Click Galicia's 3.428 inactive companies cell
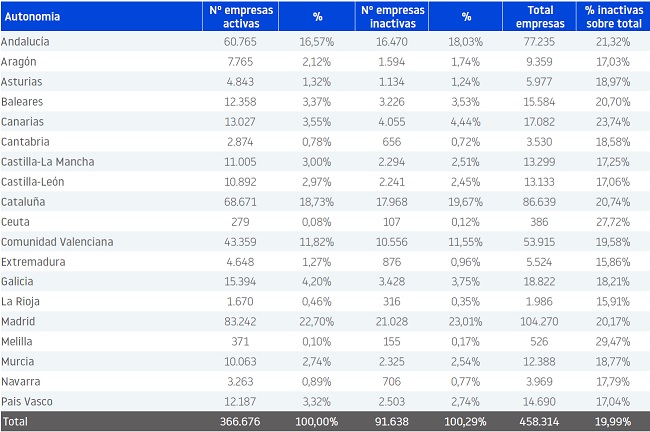Image resolution: width=650 pixels, height=432 pixels. [392, 282]
